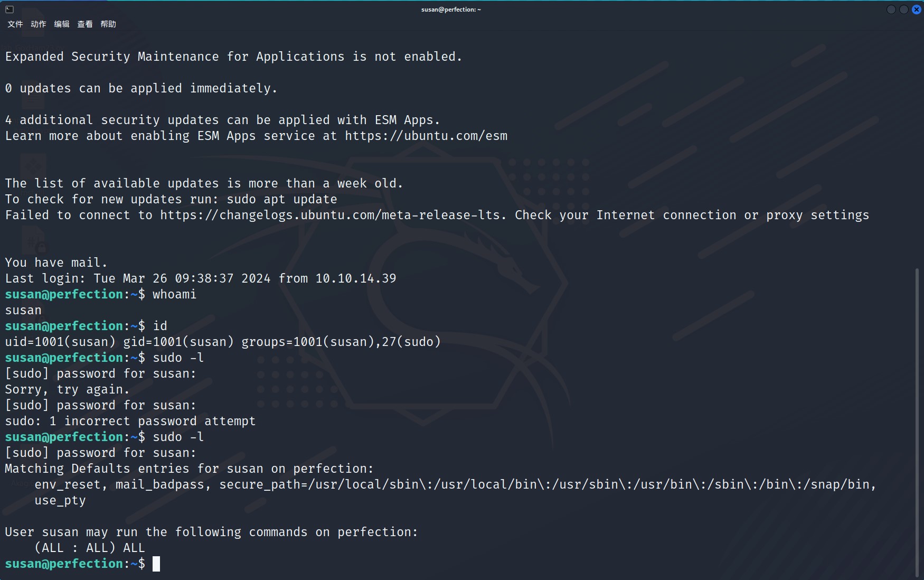Viewport: 924px width, 580px height.
Task: Open the 查看 menu
Action: 85,24
